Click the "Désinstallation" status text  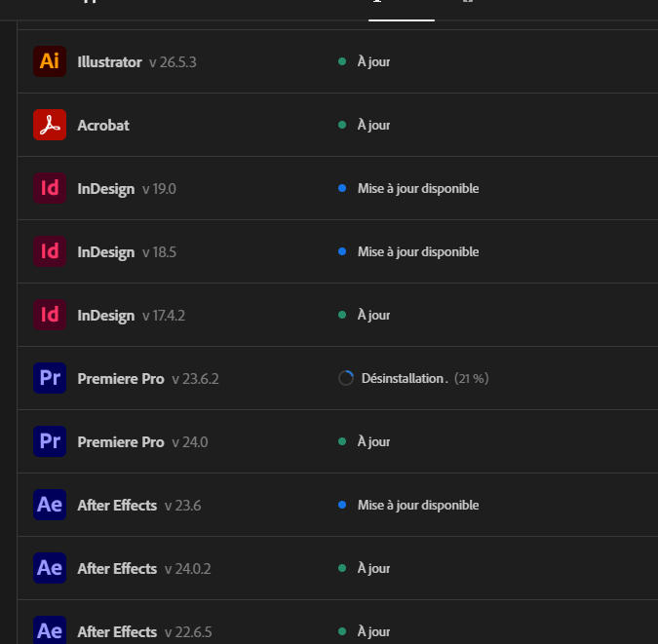tap(403, 378)
